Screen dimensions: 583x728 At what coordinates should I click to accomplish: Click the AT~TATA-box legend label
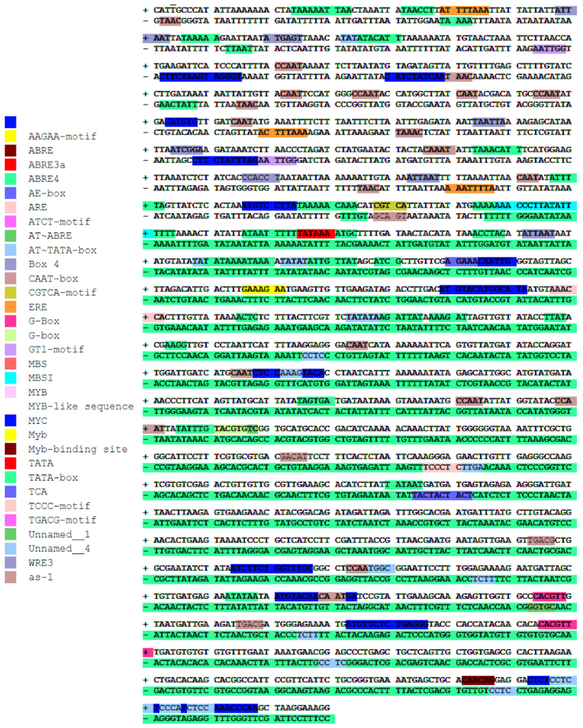(x=63, y=250)
